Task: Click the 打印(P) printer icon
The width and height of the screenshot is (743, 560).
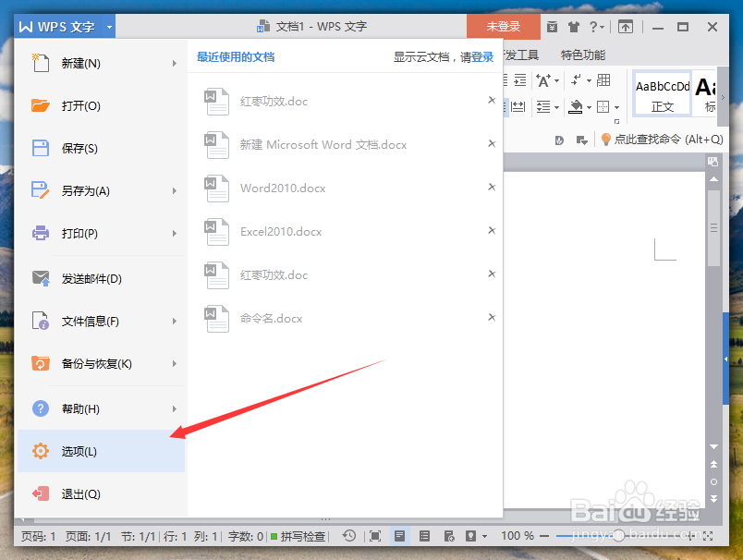Action: pos(41,233)
